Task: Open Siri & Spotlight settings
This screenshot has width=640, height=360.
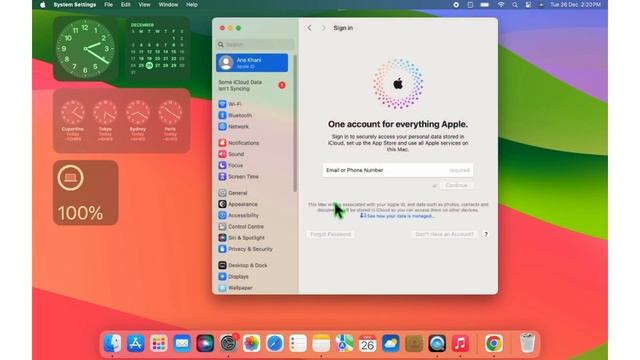Action: click(x=242, y=238)
